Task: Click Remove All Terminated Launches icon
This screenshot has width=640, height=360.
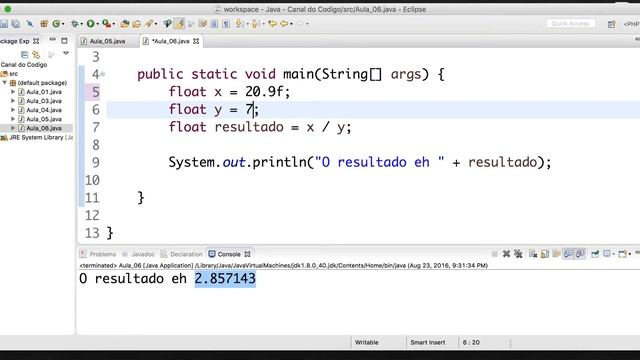Action: [518, 254]
